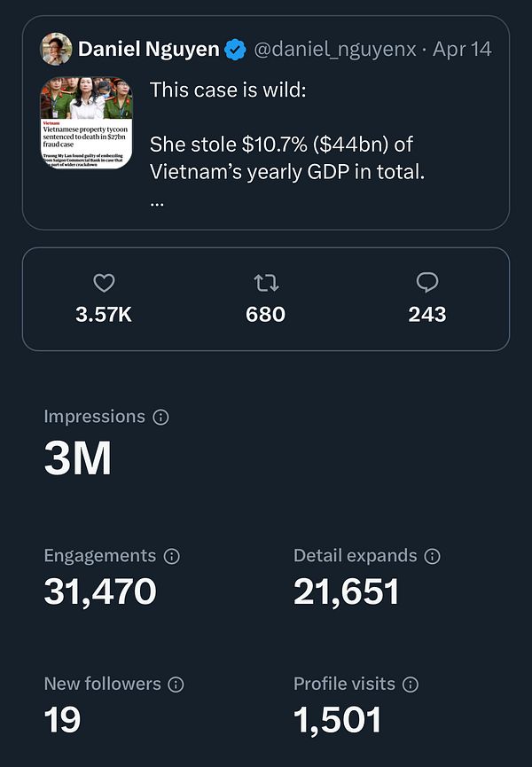This screenshot has height=767, width=532.
Task: Click the retweet arrows icon
Action: [x=265, y=283]
